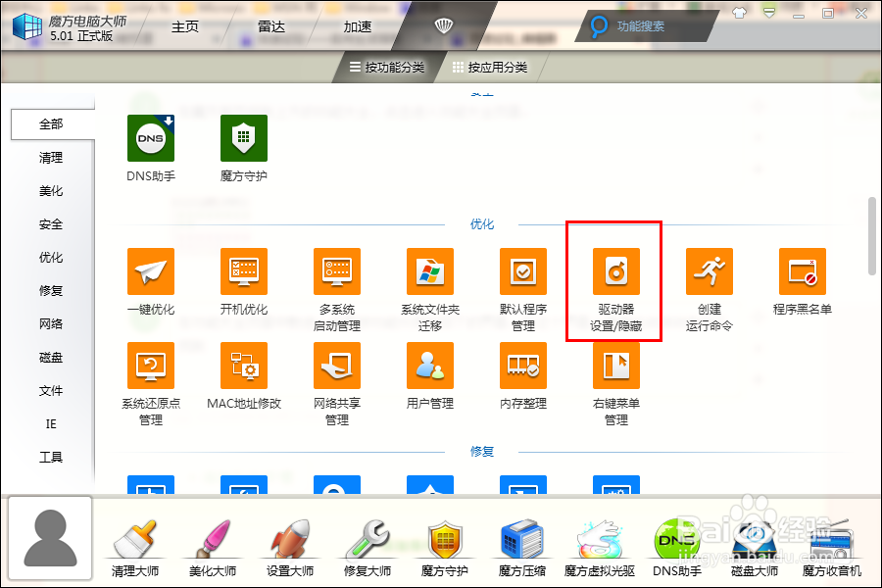
Task: Switch to 按应用分类 view
Action: coord(490,67)
